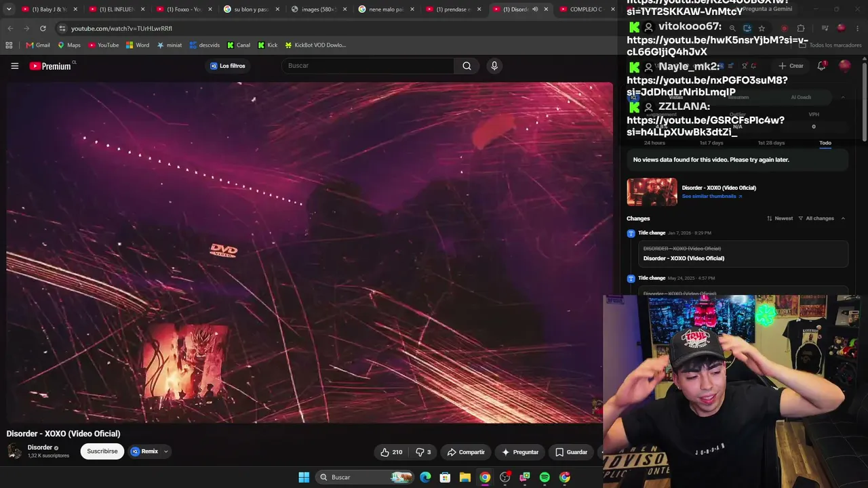
Task: Share the video with Compartir
Action: (466, 452)
